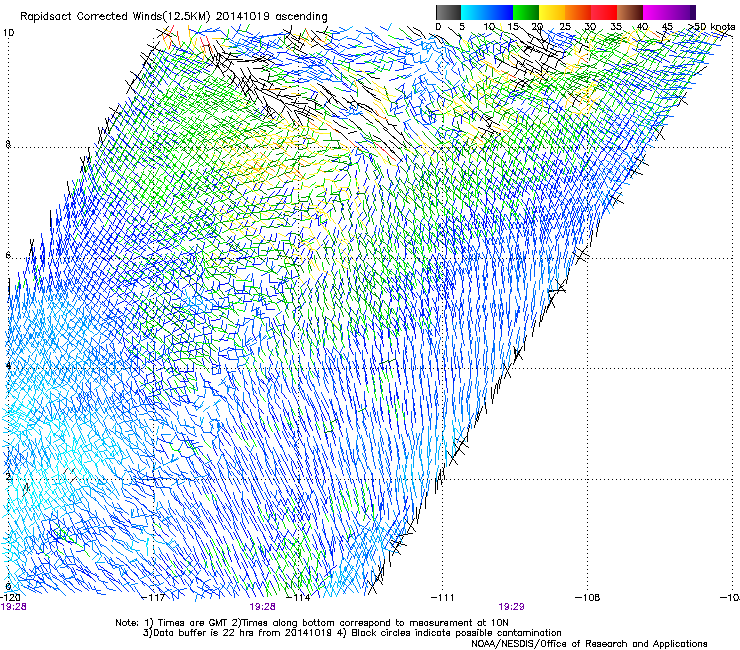Click the purple '19:29' time label
The height and width of the screenshot is (650, 740).
(x=512, y=607)
